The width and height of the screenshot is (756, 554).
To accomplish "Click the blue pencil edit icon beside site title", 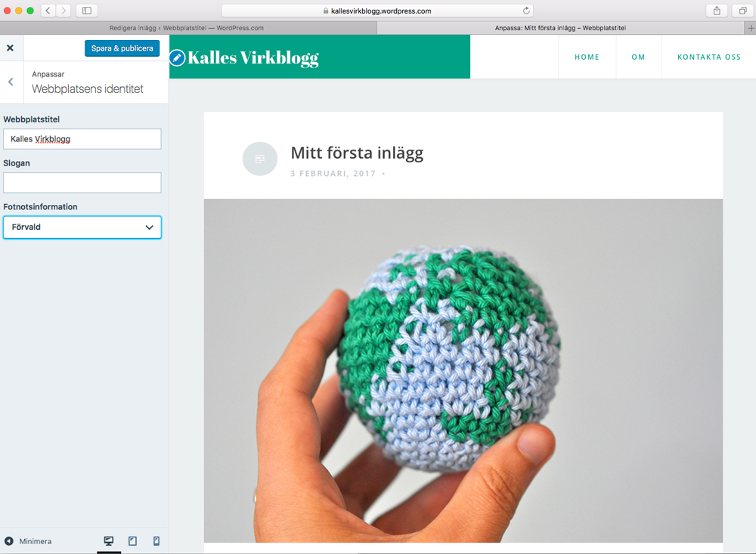I will click(x=178, y=58).
